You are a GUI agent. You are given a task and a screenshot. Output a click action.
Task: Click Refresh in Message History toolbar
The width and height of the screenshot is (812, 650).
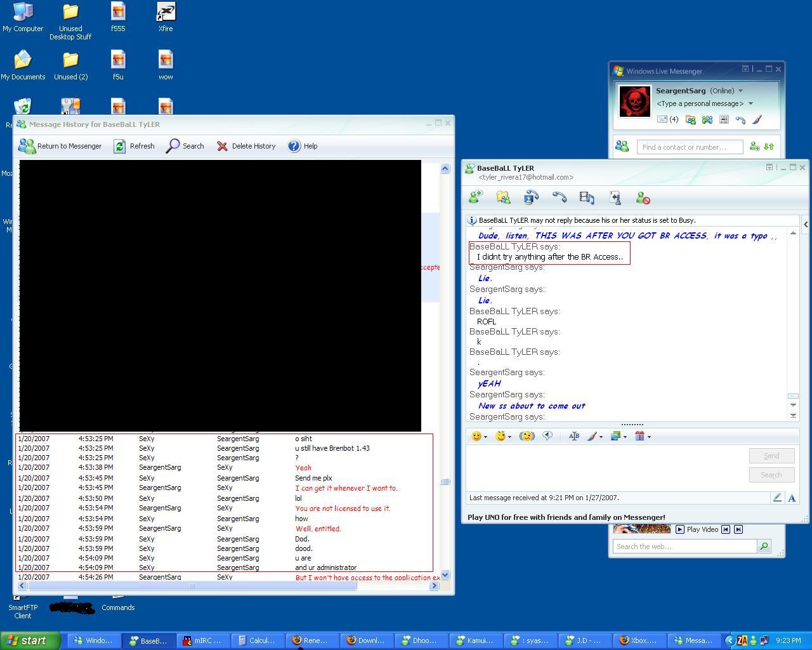point(134,146)
